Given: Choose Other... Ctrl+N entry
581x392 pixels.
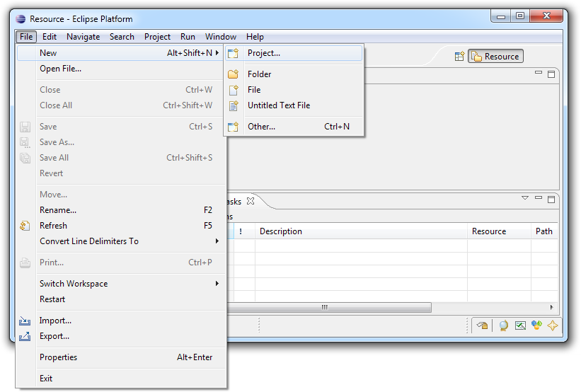Looking at the screenshot, I should pyautogui.click(x=294, y=127).
